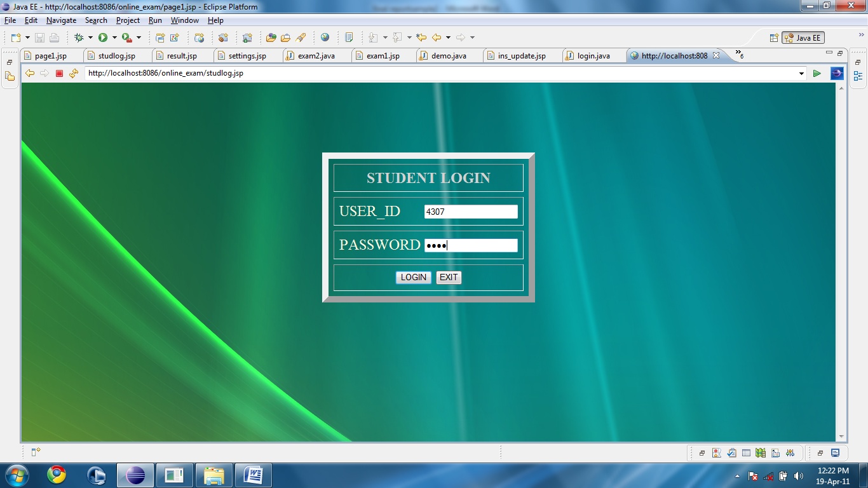Click the green Go to URL arrow
The image size is (868, 488).
pyautogui.click(x=817, y=74)
